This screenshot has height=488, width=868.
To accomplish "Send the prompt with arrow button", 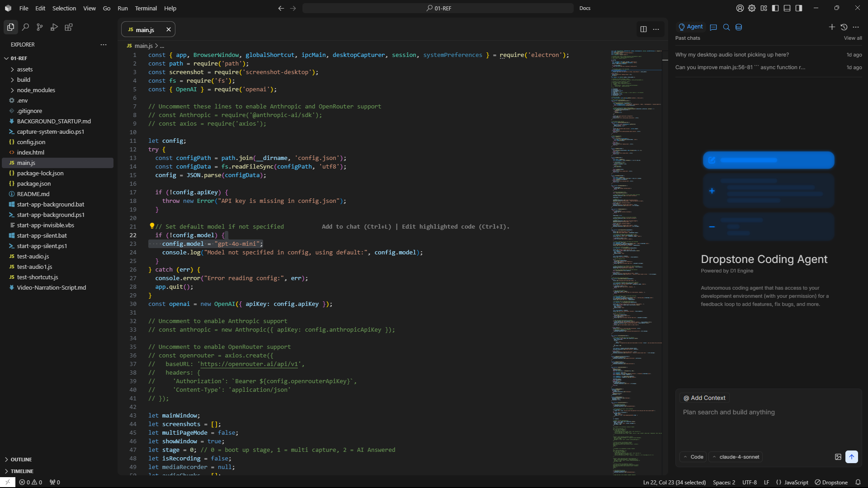I will pos(852,457).
